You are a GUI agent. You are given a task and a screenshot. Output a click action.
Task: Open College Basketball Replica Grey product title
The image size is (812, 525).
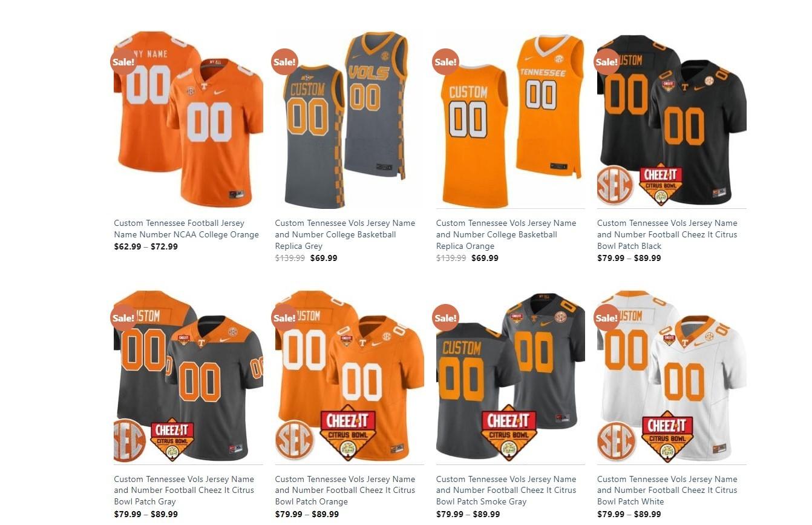click(x=345, y=234)
